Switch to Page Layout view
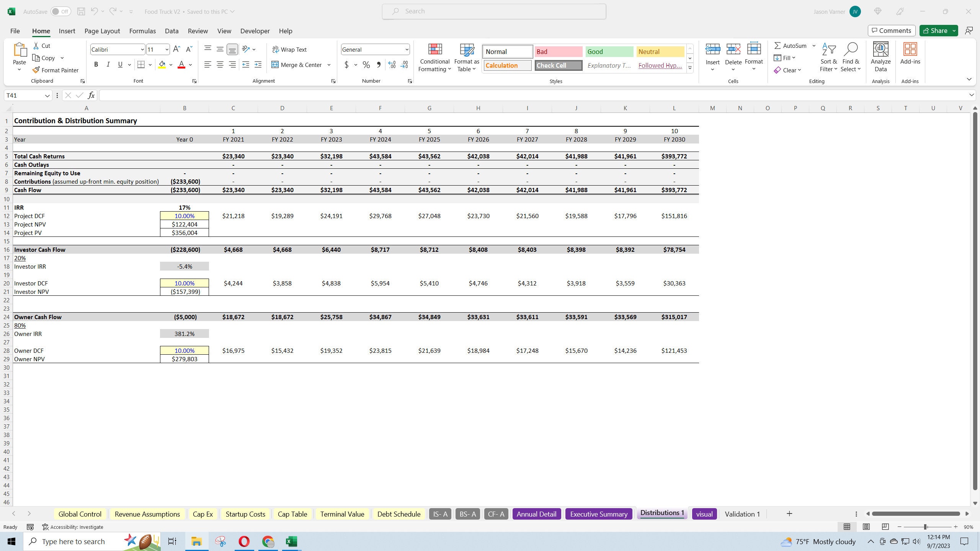The image size is (980, 551). 866,527
